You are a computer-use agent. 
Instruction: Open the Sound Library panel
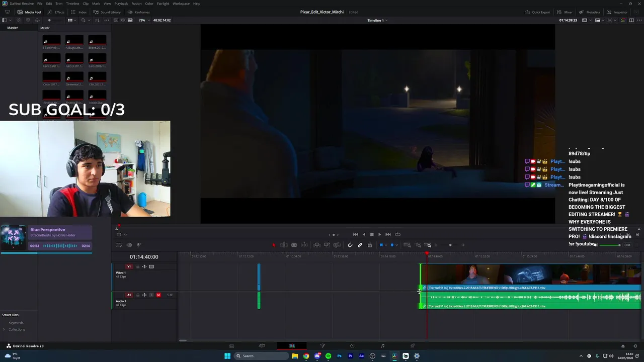[x=107, y=12]
